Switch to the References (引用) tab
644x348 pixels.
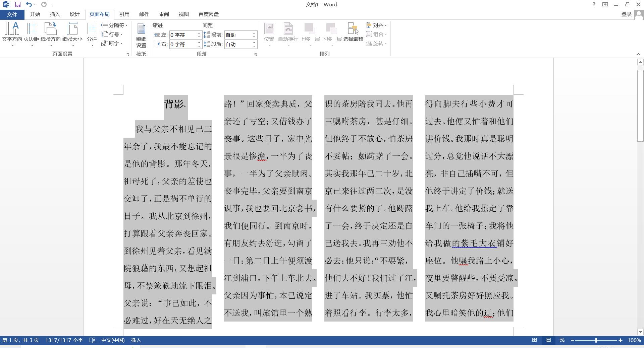[124, 14]
